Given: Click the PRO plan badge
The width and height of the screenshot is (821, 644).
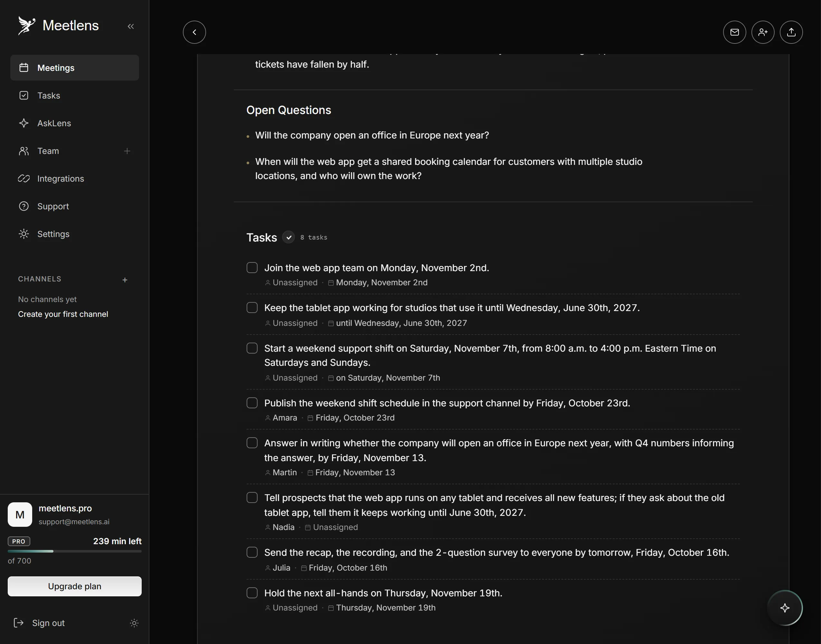Looking at the screenshot, I should click(19, 541).
